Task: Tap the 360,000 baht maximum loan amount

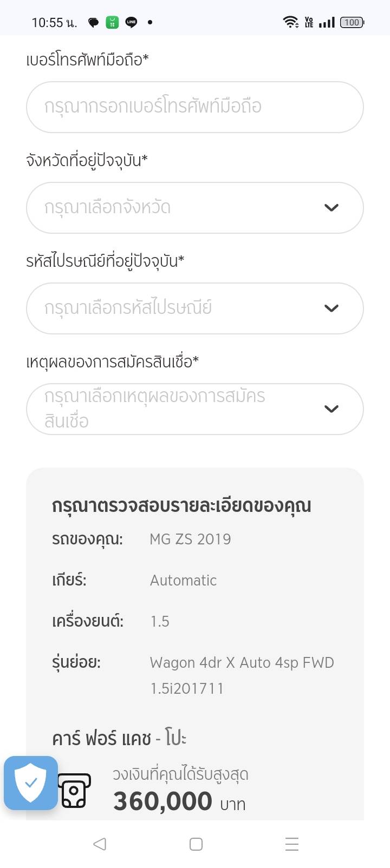Action: [162, 801]
